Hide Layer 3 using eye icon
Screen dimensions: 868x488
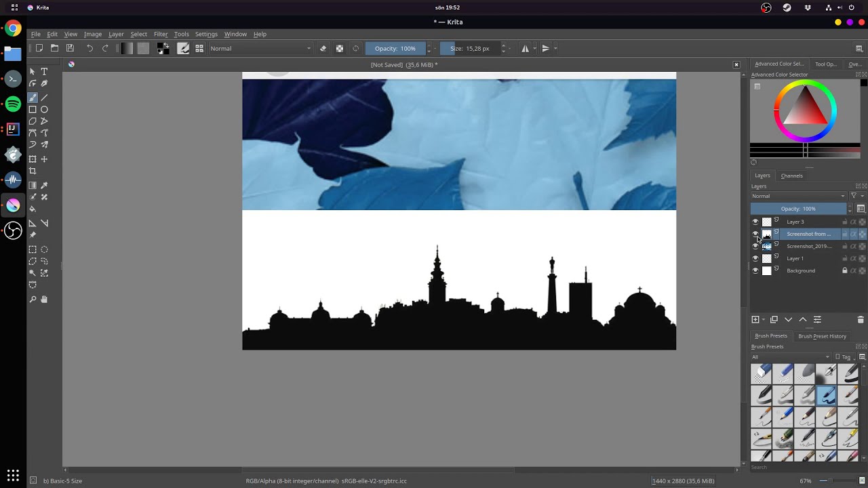click(755, 222)
